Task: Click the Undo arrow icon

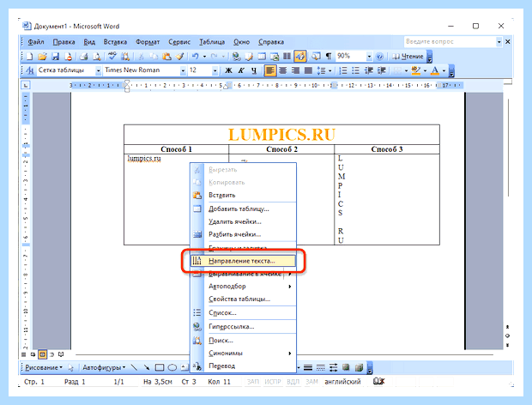Action: pos(195,57)
